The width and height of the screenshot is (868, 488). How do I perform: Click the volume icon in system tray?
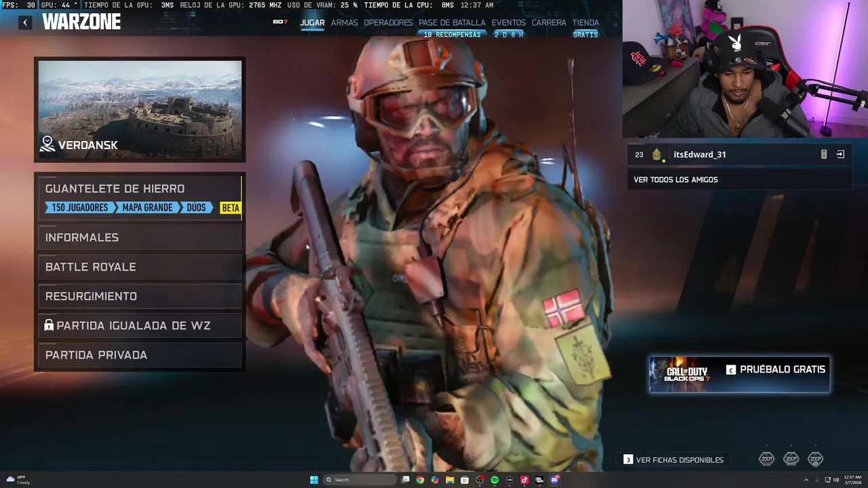[x=836, y=480]
